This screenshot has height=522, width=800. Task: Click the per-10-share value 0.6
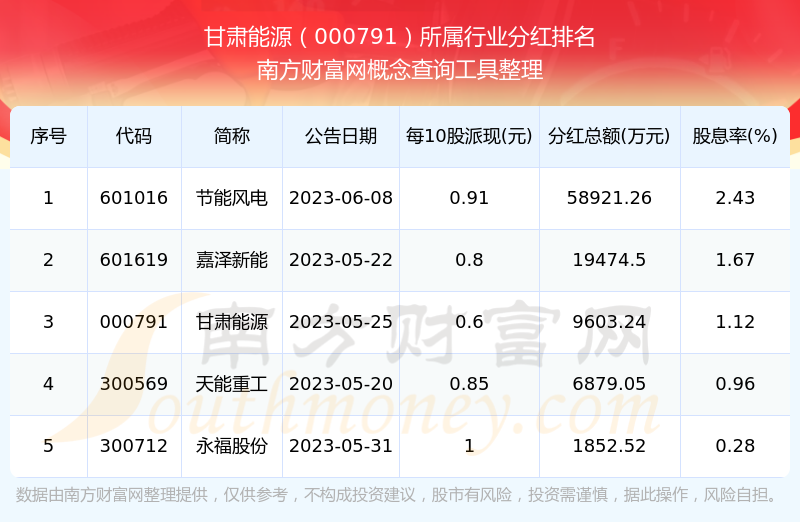click(469, 322)
